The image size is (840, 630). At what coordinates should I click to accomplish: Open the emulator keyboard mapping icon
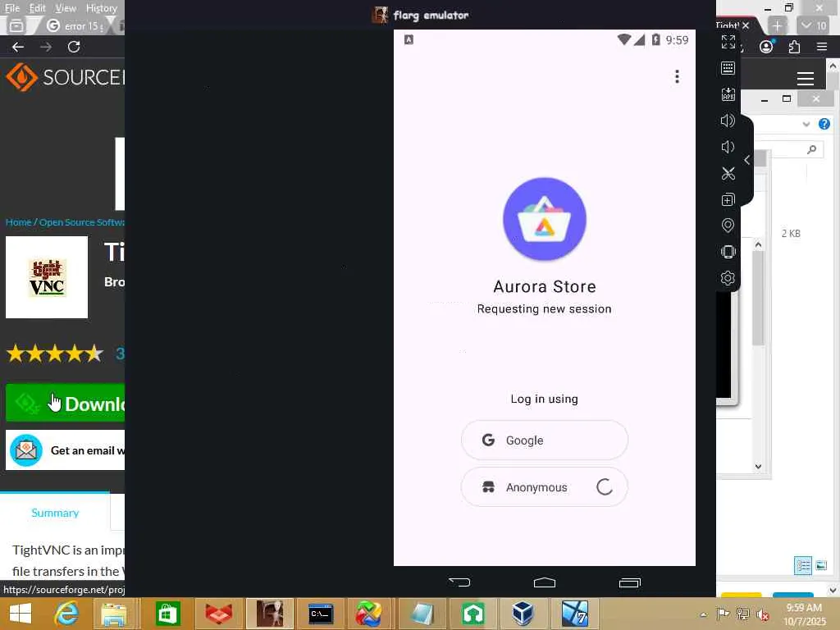pos(728,68)
